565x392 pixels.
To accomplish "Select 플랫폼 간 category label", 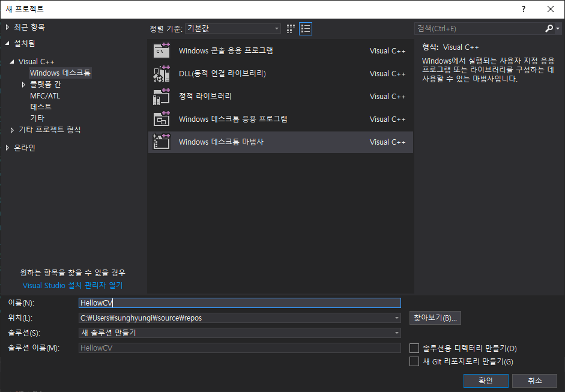I will pyautogui.click(x=46, y=84).
